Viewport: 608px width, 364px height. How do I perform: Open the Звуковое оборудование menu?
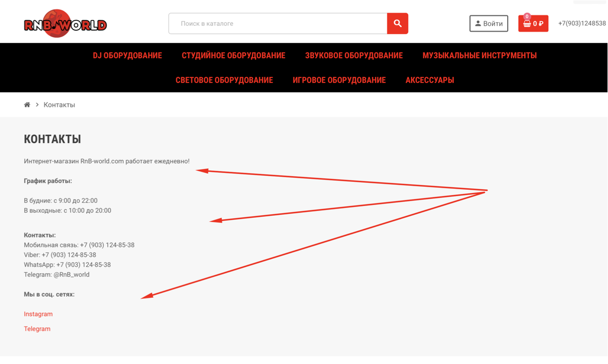[354, 56]
